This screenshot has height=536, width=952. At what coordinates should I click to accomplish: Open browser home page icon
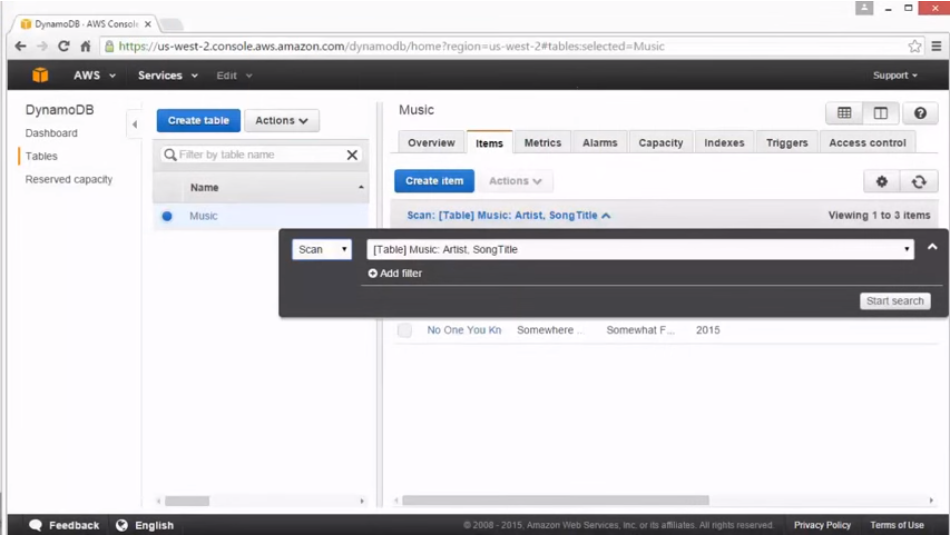tap(86, 46)
